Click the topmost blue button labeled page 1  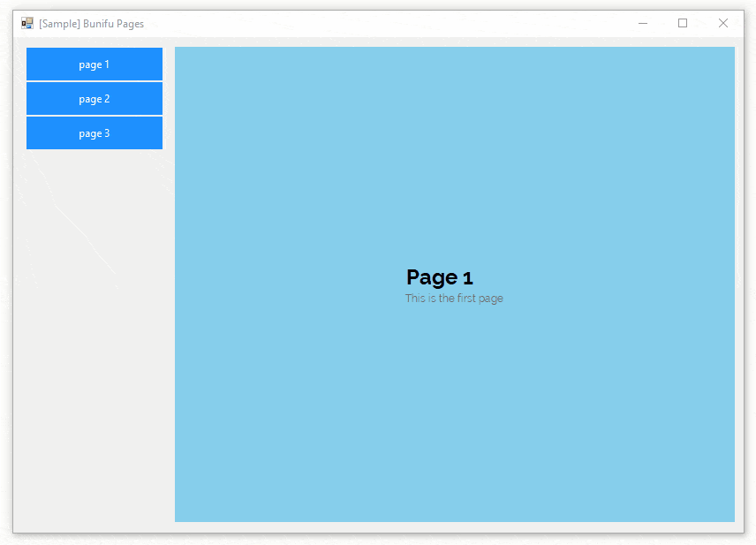pos(94,64)
